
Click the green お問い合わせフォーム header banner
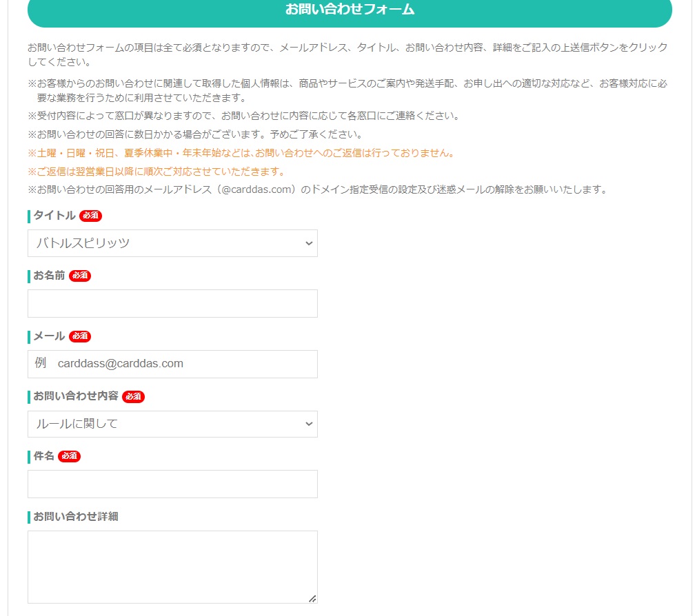(x=350, y=10)
